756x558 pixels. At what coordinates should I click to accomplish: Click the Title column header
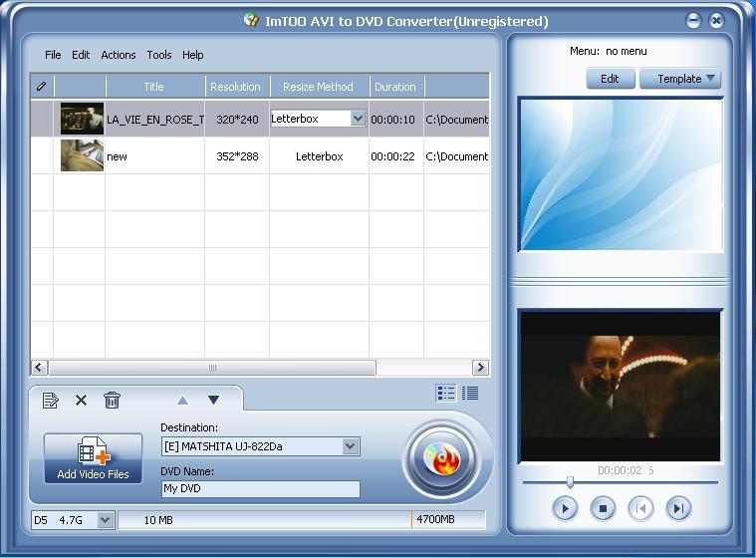point(154,87)
